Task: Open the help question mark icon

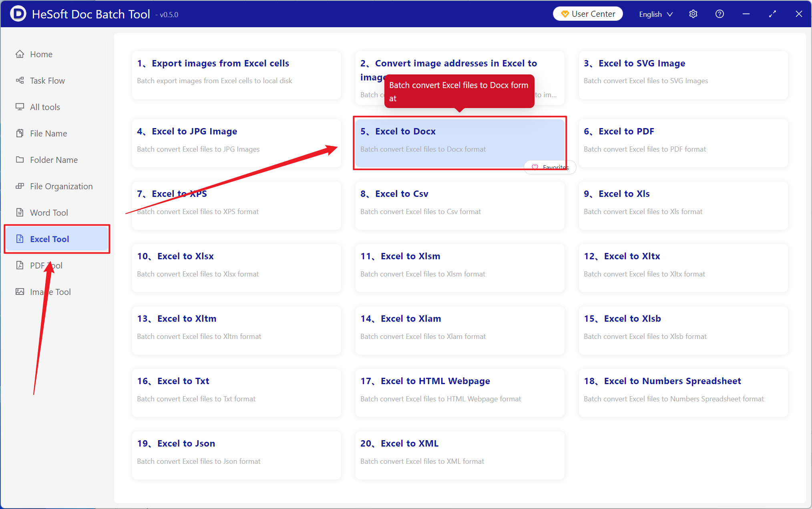Action: click(x=720, y=14)
